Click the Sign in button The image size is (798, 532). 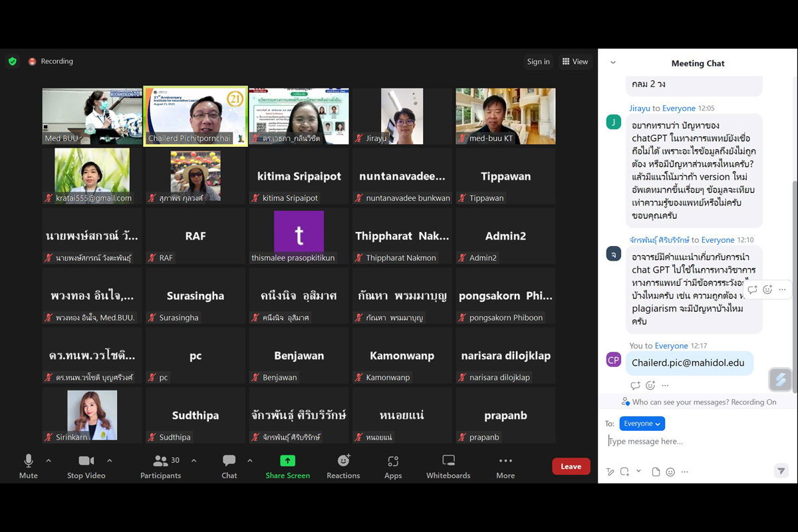tap(538, 61)
